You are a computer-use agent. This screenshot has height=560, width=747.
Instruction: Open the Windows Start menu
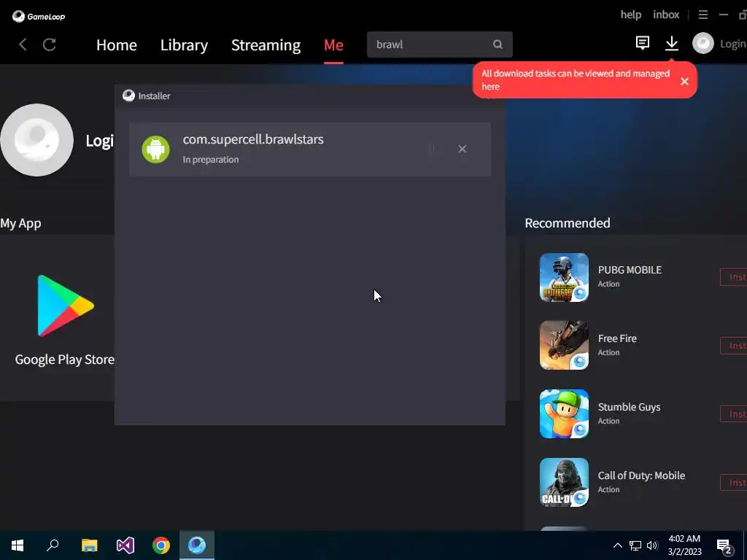click(x=18, y=545)
